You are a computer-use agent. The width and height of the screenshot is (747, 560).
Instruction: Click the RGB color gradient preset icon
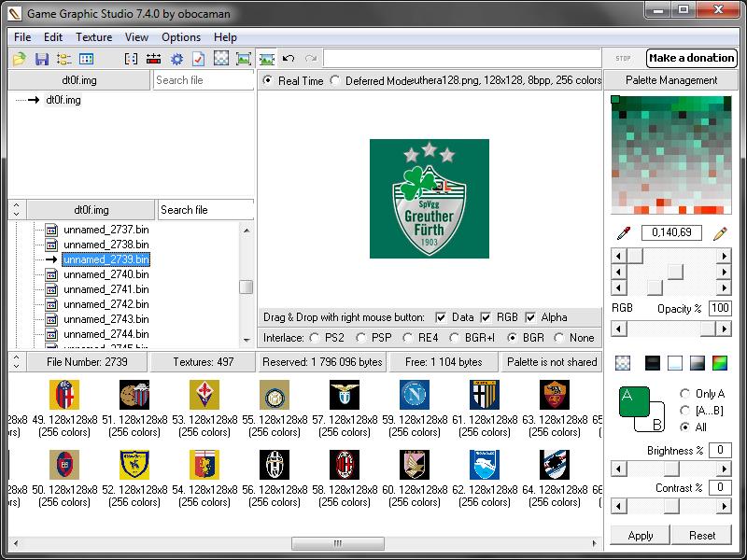click(x=720, y=363)
